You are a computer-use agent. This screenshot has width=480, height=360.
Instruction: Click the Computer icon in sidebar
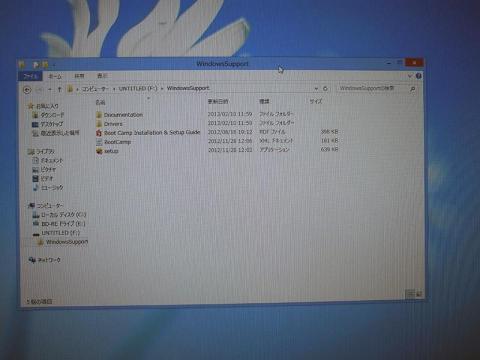coord(32,206)
